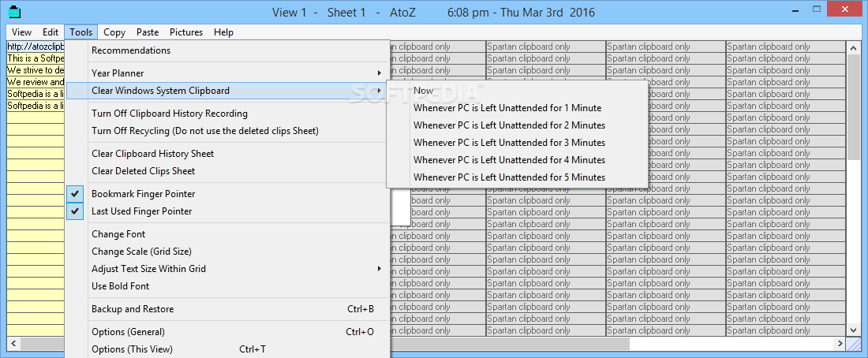Viewport: 868px width, 358px height.
Task: Open the View menu
Action: coord(21,32)
